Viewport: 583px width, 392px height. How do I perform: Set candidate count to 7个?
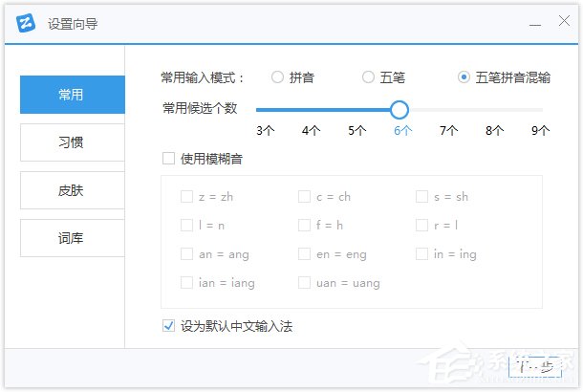tap(449, 130)
